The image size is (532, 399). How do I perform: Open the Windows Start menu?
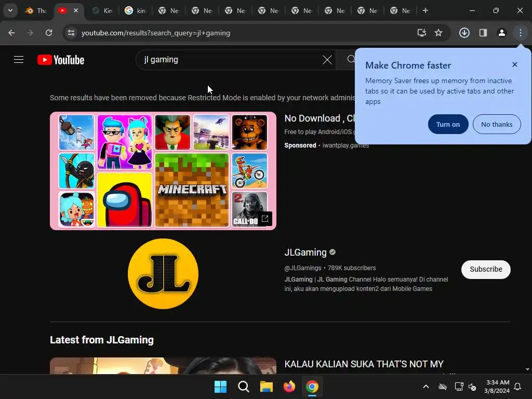[x=220, y=387]
